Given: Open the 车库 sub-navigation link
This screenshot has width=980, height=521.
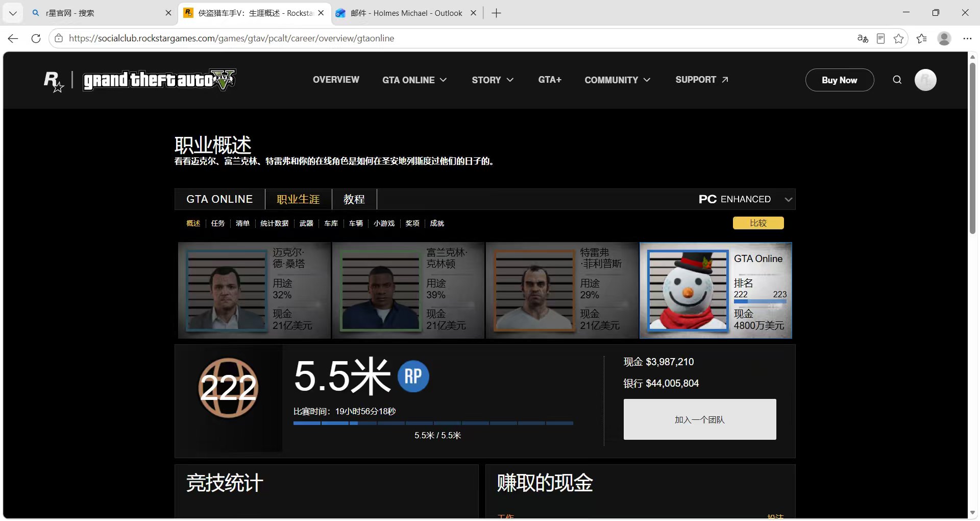Looking at the screenshot, I should pos(331,223).
